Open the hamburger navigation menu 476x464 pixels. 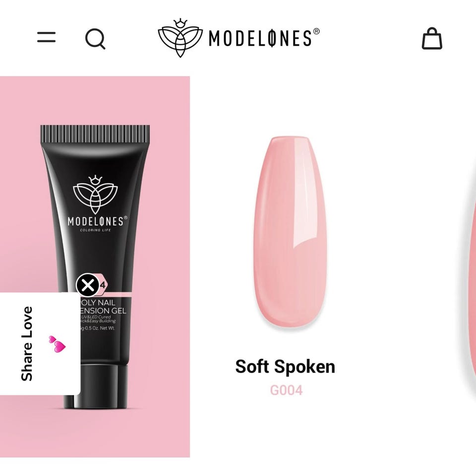[x=47, y=37]
